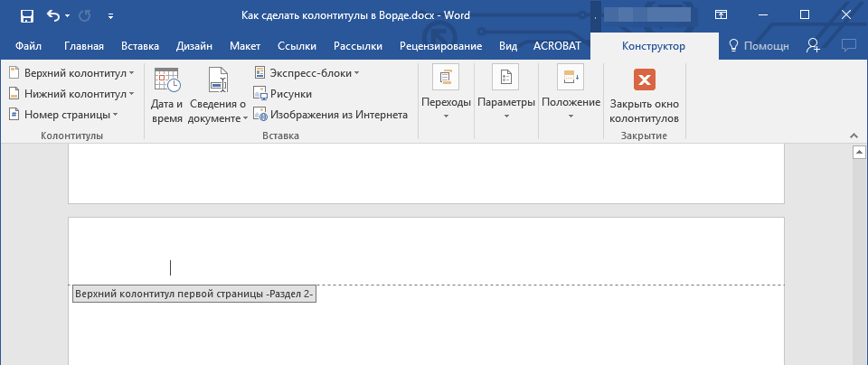868x365 pixels.
Task: Click the Помощн tell-me search box
Action: pos(759,46)
